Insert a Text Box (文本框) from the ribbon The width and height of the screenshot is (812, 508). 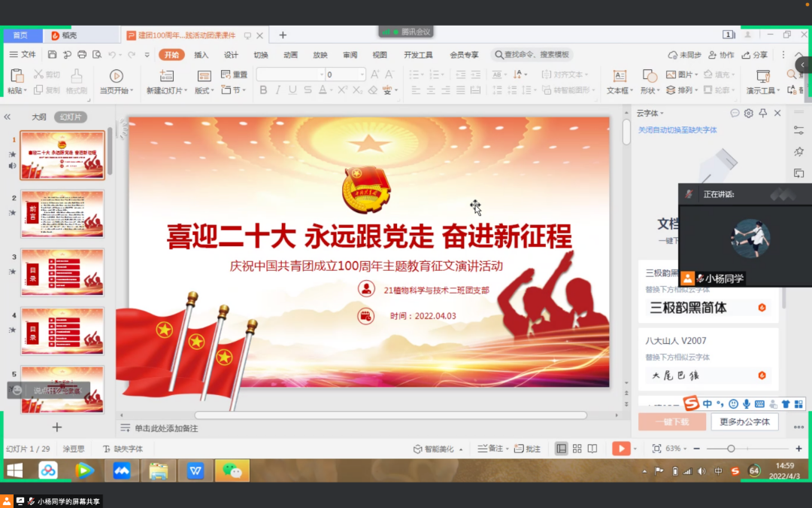coord(619,82)
